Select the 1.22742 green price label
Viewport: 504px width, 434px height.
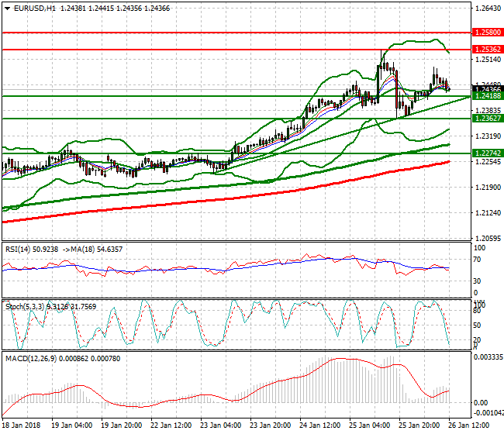click(x=488, y=153)
